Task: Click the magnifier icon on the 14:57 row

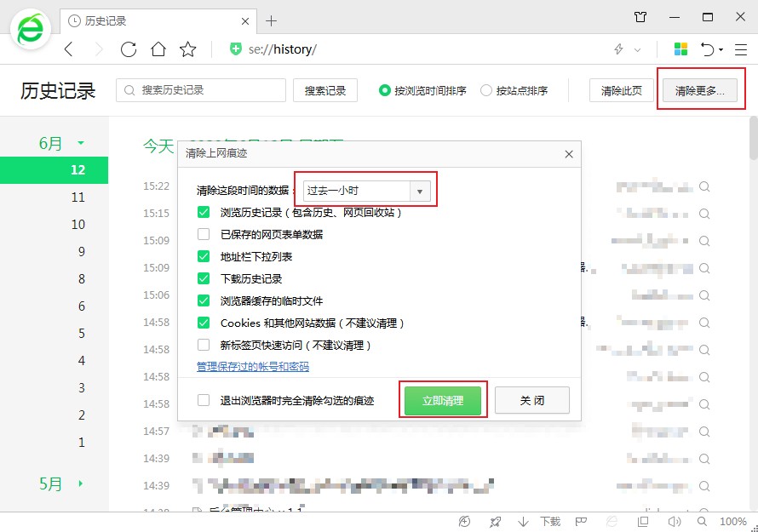Action: [704, 432]
